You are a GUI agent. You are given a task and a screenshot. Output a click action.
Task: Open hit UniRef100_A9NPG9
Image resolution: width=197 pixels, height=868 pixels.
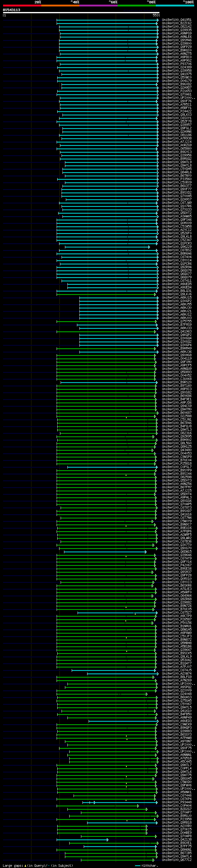pos(177,33)
